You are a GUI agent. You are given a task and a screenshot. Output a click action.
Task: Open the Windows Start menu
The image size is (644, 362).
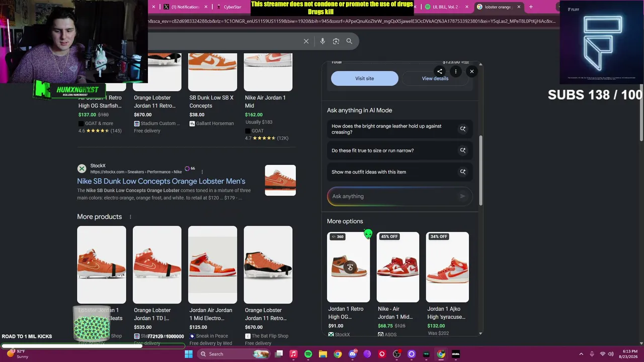189,354
